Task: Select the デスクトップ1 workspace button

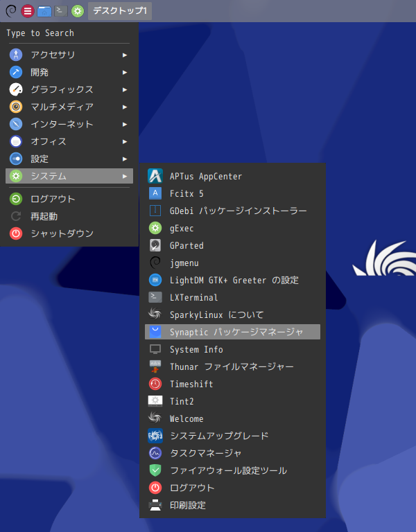Action: tap(120, 11)
